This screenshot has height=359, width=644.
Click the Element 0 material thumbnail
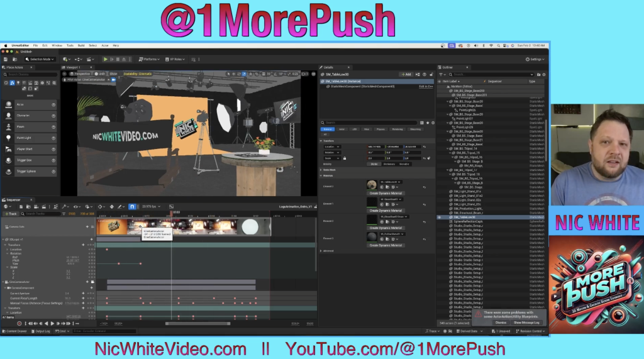click(372, 184)
